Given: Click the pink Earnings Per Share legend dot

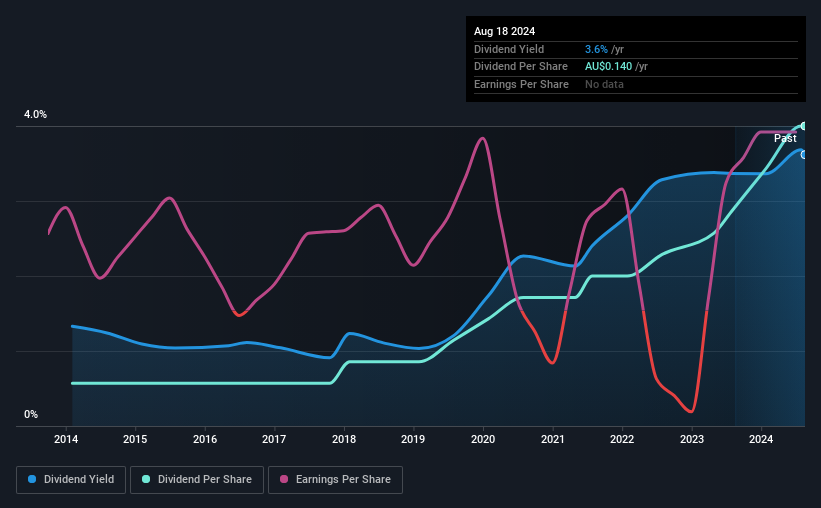Looking at the screenshot, I should pyautogui.click(x=284, y=479).
